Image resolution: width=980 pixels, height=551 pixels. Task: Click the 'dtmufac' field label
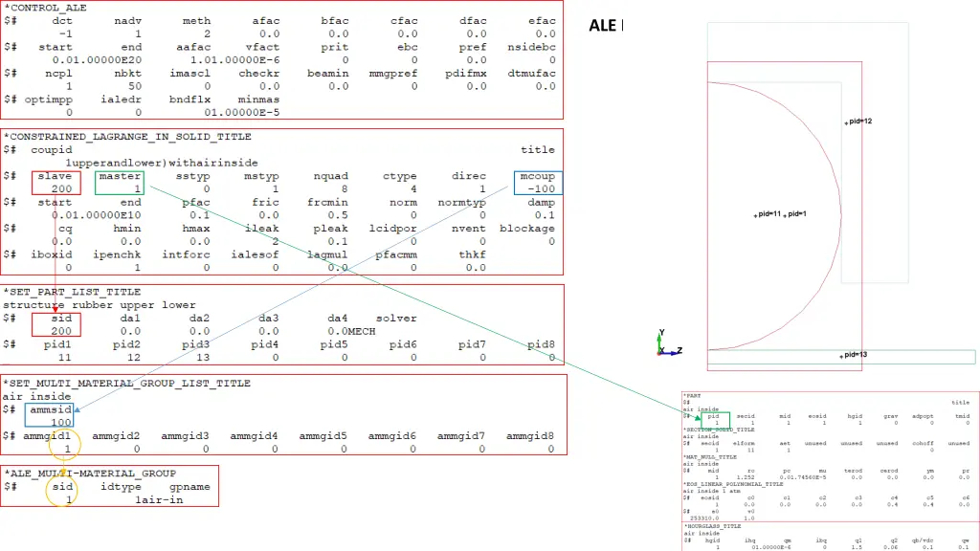tap(531, 73)
